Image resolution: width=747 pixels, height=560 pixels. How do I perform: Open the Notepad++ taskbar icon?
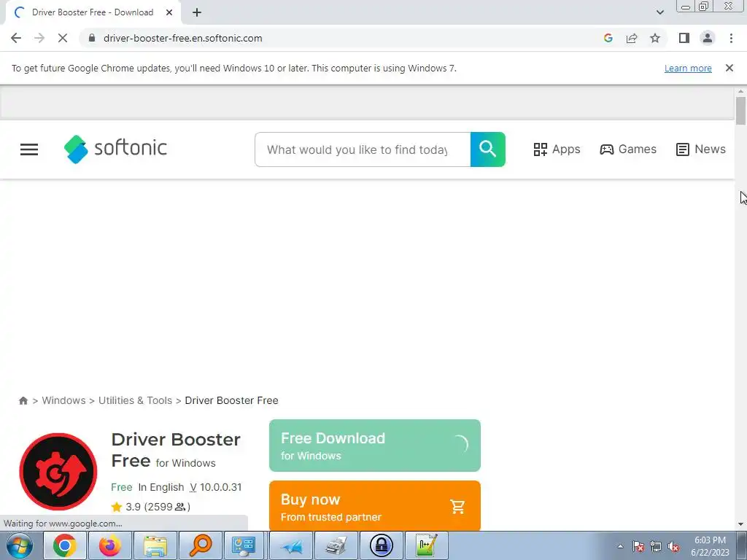click(427, 545)
